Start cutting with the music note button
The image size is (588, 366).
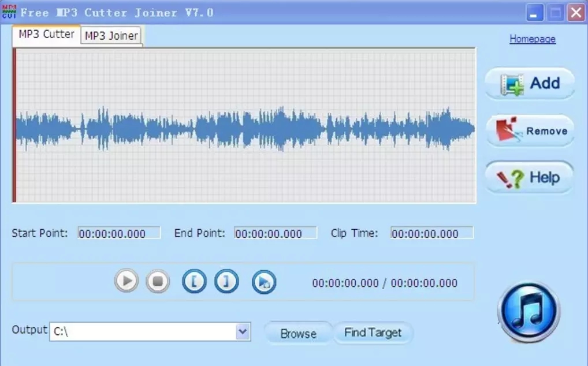click(529, 312)
